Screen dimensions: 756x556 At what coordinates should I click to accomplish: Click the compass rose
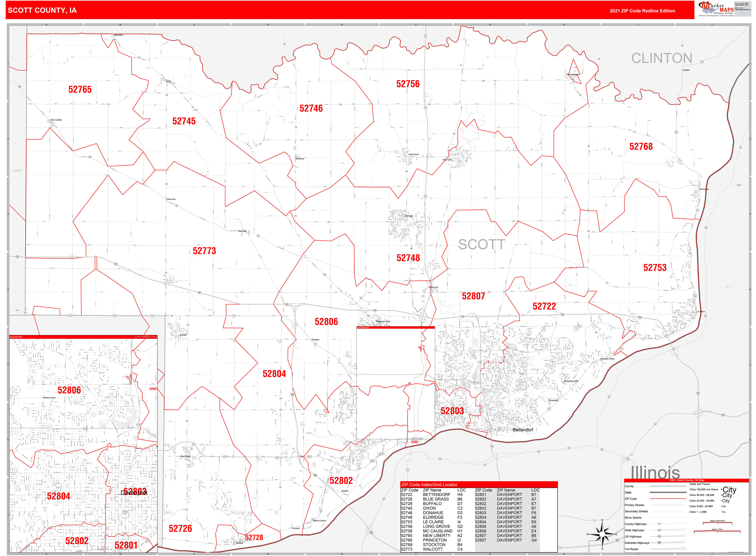(x=602, y=534)
